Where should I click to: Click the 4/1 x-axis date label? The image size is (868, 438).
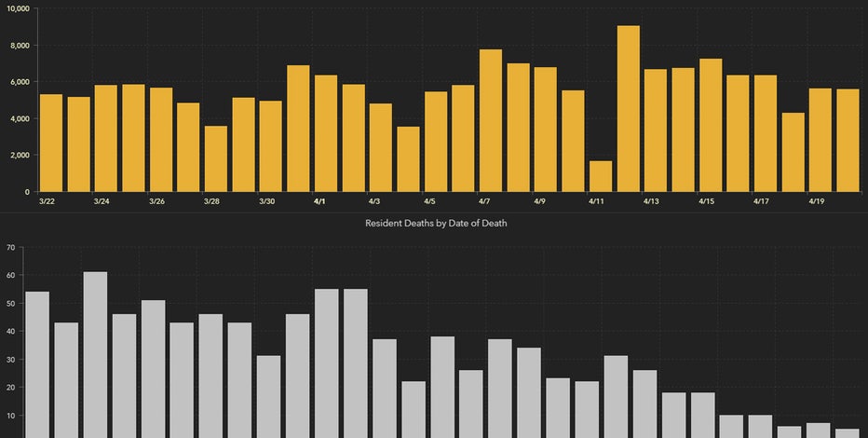(319, 201)
